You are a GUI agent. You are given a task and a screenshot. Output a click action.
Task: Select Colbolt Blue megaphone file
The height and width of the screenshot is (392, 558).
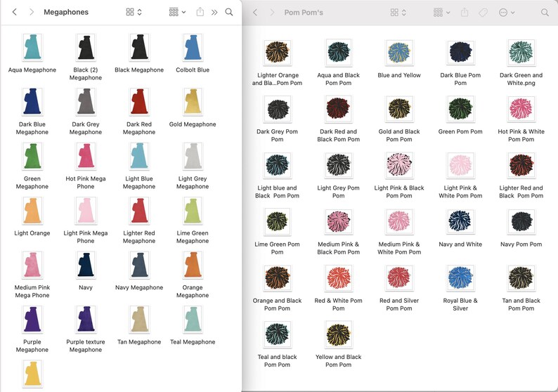tap(193, 47)
